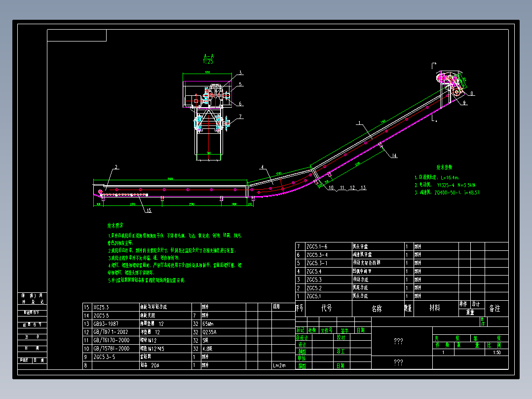Click standard GB/T5781-2000 in row 10
The height and width of the screenshot is (399, 532).
point(112,349)
